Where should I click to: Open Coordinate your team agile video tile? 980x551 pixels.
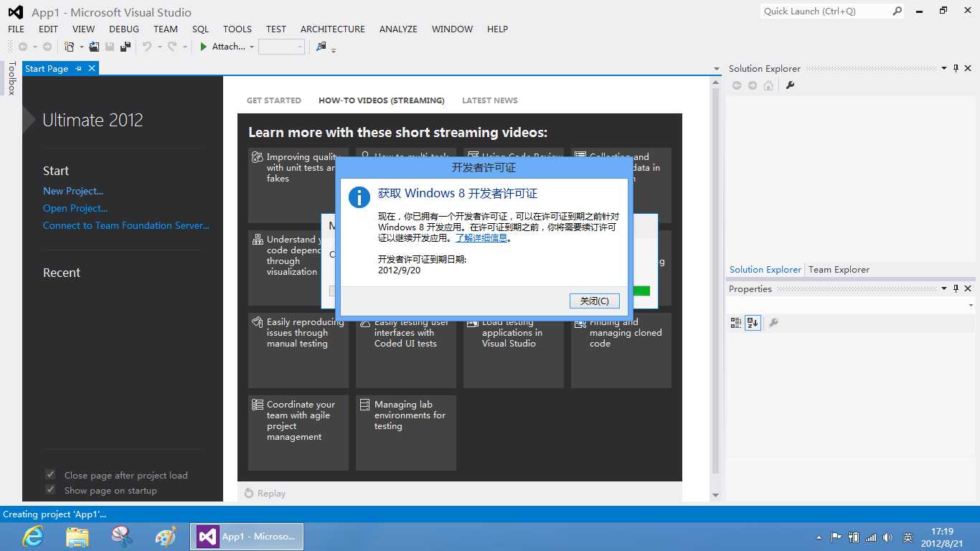pyautogui.click(x=298, y=433)
